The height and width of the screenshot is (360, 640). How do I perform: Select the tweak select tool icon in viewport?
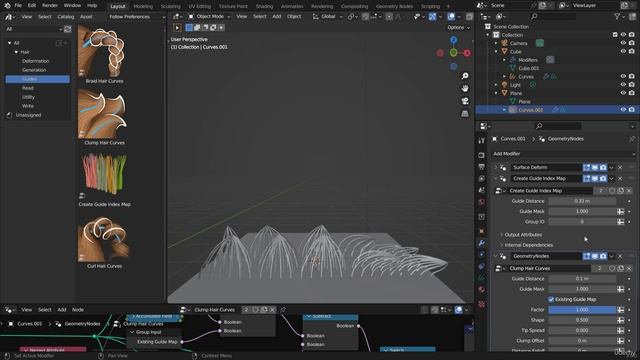(x=177, y=28)
